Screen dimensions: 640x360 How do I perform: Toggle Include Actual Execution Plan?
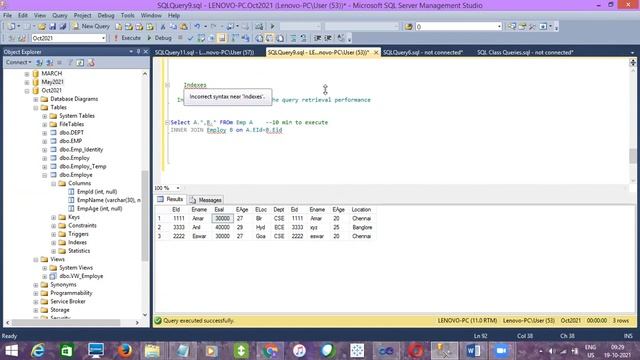235,38
